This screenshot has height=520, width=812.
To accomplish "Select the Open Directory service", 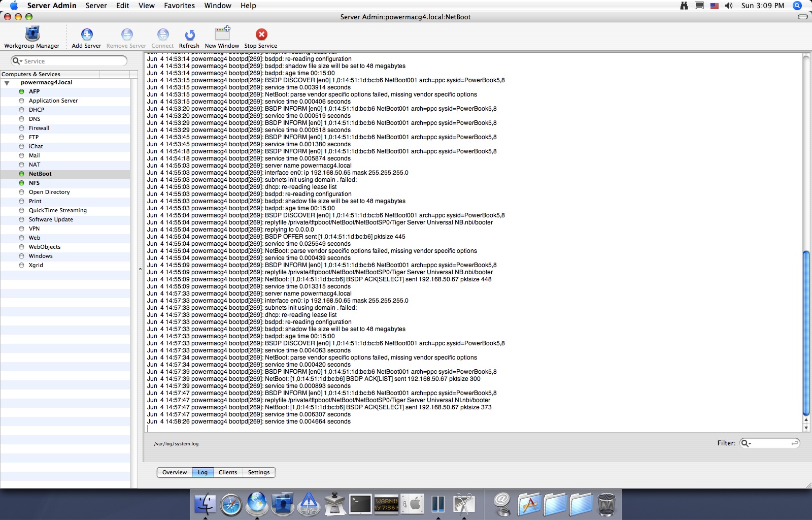I will click(65, 192).
